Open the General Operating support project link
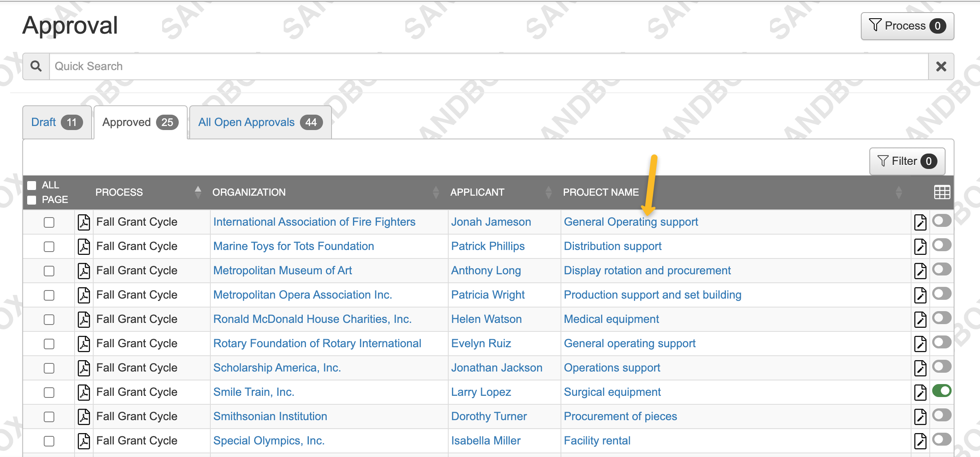The height and width of the screenshot is (457, 980). coord(631,222)
